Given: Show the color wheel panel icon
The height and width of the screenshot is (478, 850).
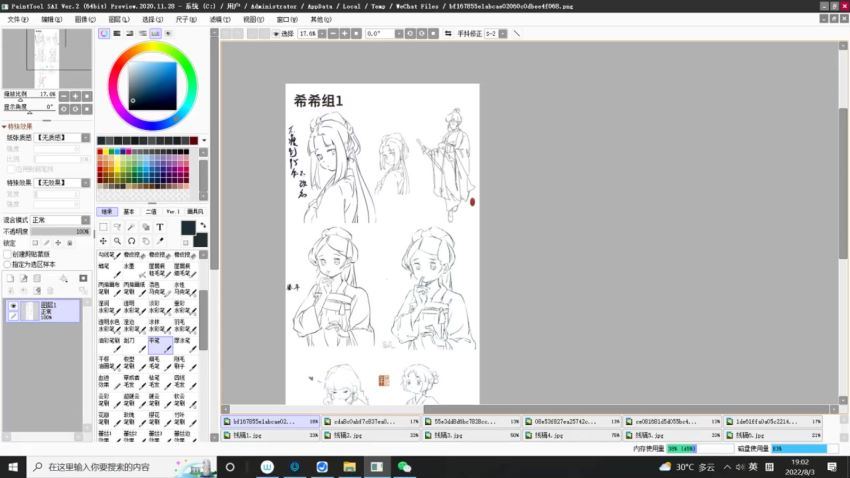Looking at the screenshot, I should pyautogui.click(x=104, y=34).
